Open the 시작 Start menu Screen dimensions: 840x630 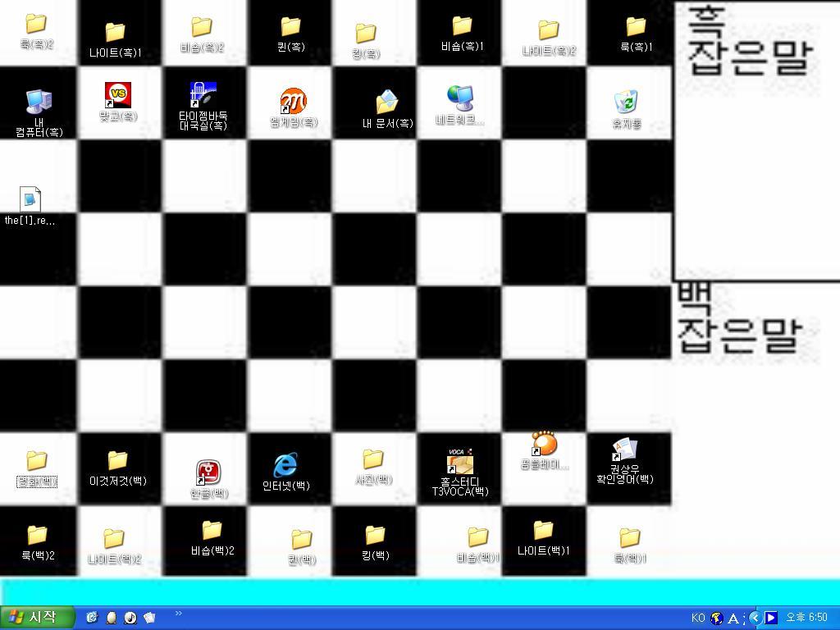[x=36, y=618]
